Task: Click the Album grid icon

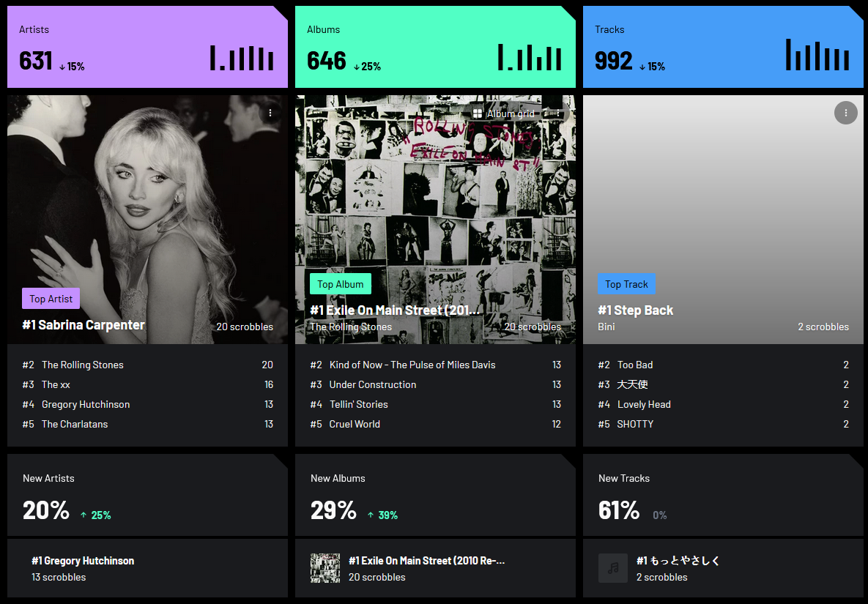Action: pyautogui.click(x=477, y=113)
